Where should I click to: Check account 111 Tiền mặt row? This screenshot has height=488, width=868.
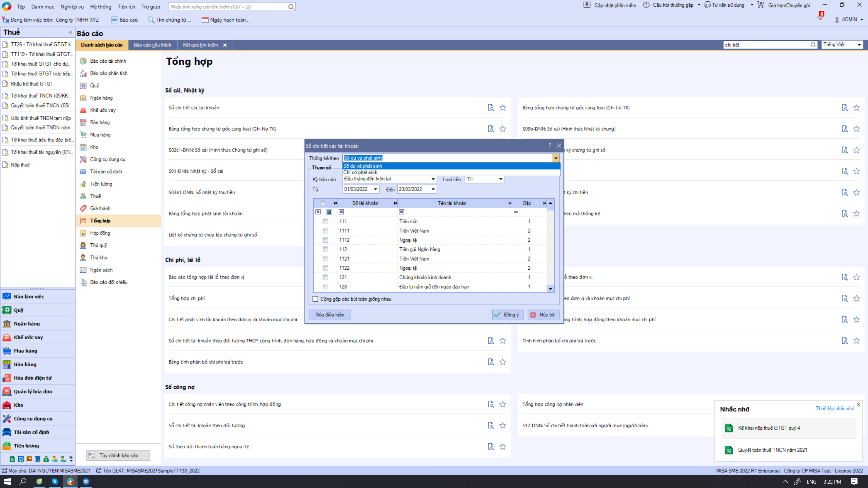[325, 221]
